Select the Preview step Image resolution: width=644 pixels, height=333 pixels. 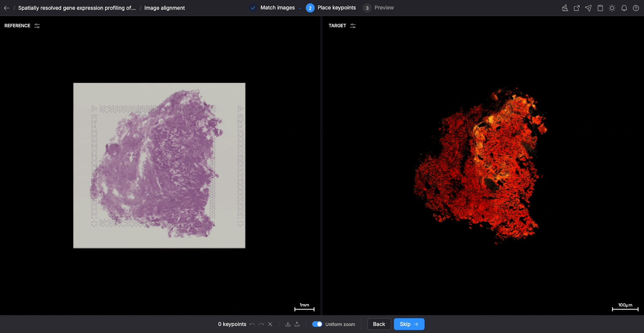click(384, 8)
